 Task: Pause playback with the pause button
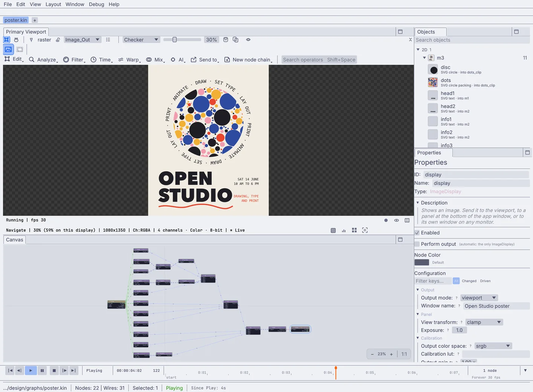pos(42,371)
